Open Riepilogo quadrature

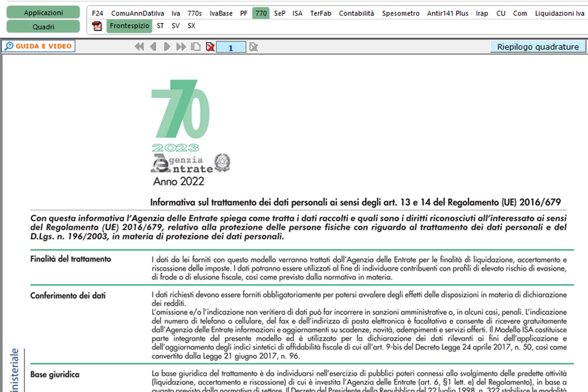[538, 47]
